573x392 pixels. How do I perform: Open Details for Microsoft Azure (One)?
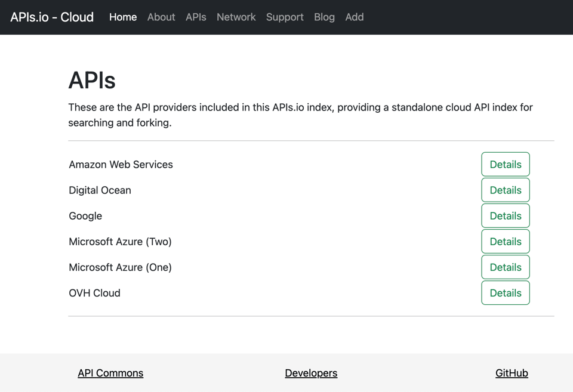coord(505,267)
